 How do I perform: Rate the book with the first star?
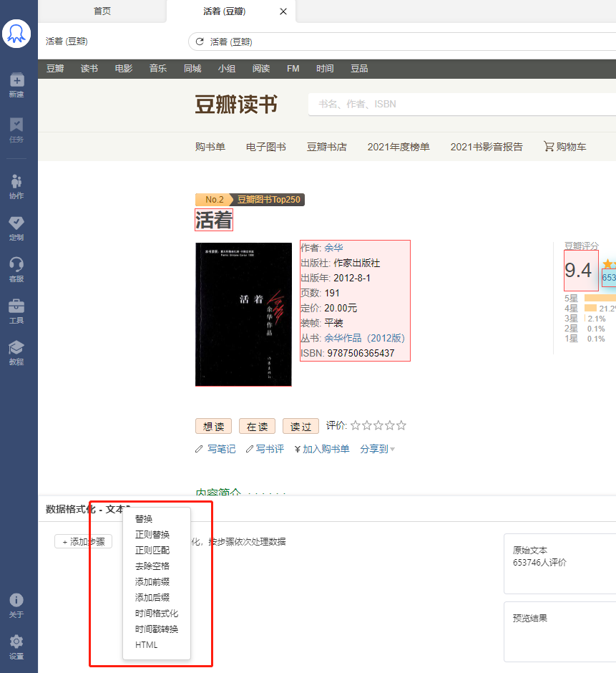click(355, 425)
